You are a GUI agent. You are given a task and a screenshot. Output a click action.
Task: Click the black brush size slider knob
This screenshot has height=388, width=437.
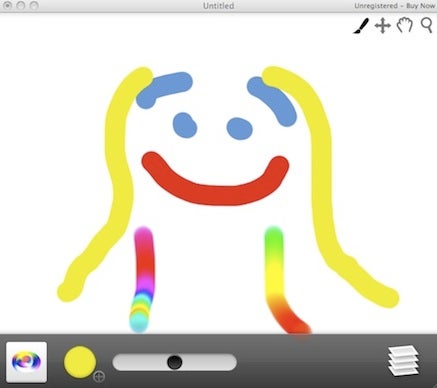[x=175, y=362]
